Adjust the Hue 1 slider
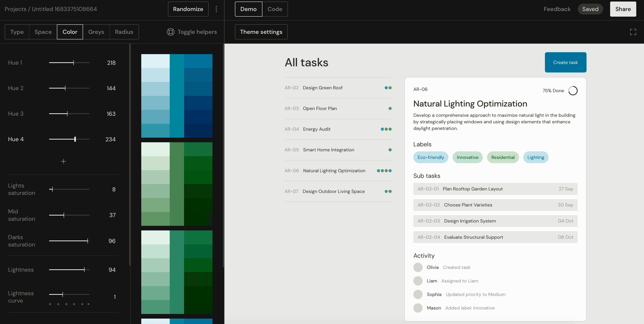Image resolution: width=644 pixels, height=324 pixels. tap(69, 63)
